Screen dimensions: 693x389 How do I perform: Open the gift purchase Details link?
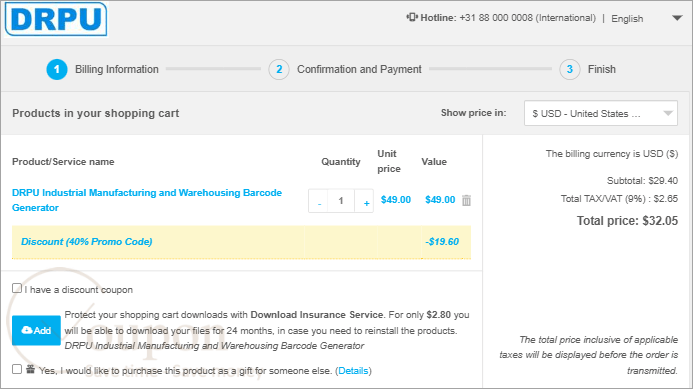point(353,371)
